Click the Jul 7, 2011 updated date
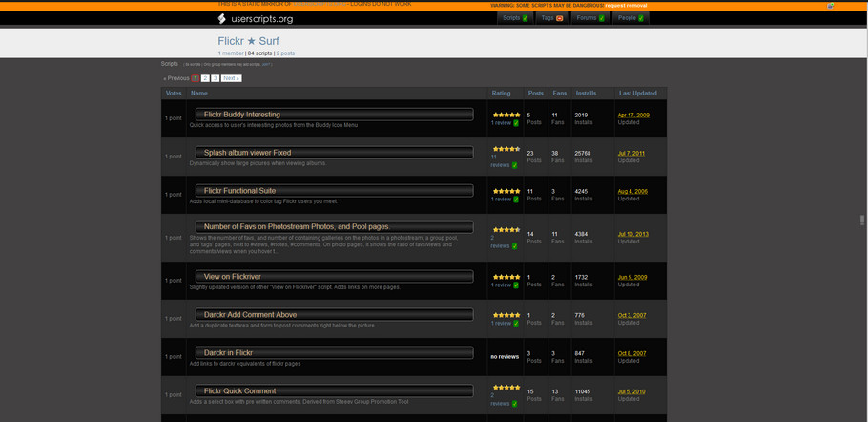This screenshot has width=868, height=422. 631,154
